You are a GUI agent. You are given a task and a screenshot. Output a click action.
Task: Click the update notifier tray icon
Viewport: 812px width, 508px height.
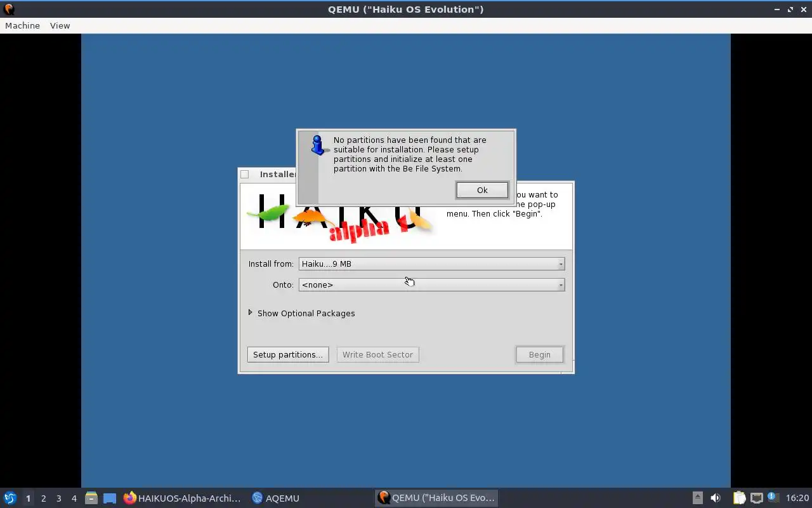coord(773,497)
